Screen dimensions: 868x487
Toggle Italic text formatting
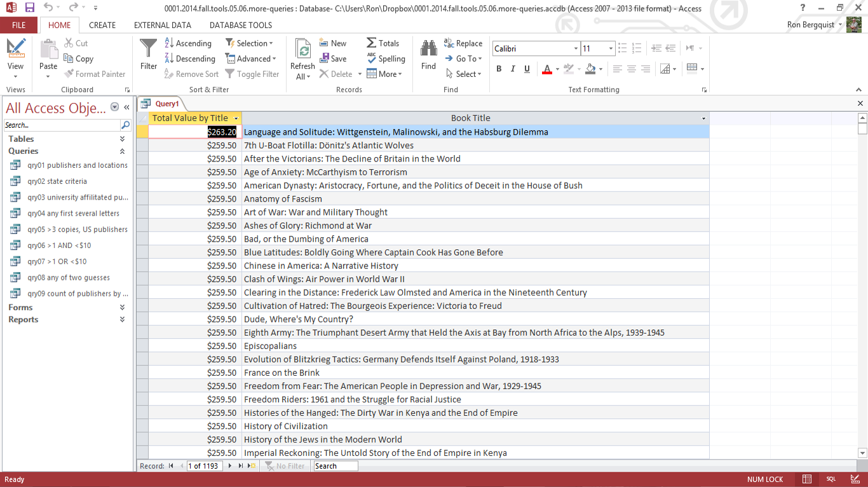pyautogui.click(x=513, y=69)
